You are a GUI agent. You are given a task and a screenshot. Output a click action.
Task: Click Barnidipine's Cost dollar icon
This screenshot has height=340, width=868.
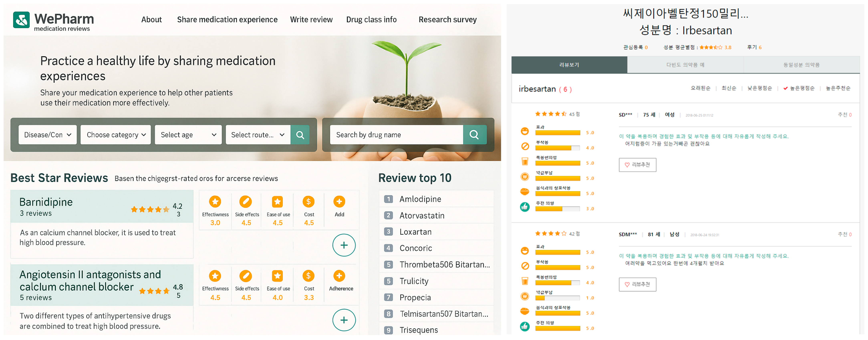308,202
